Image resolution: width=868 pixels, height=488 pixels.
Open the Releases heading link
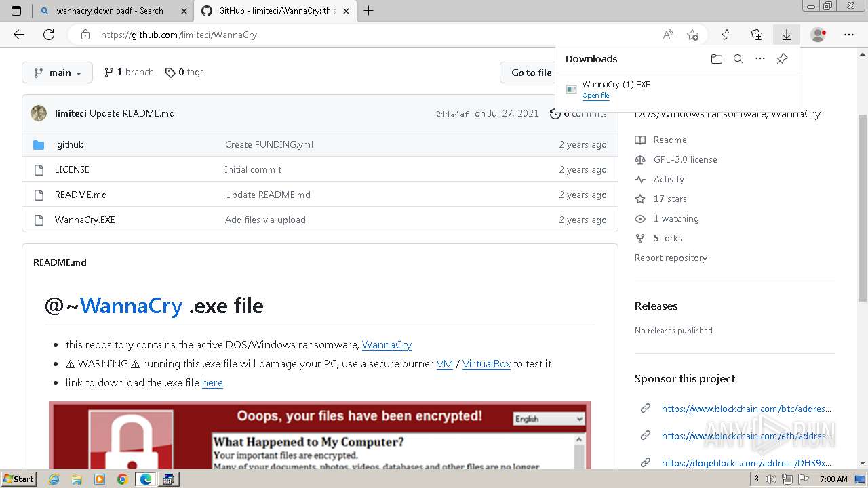(x=656, y=306)
